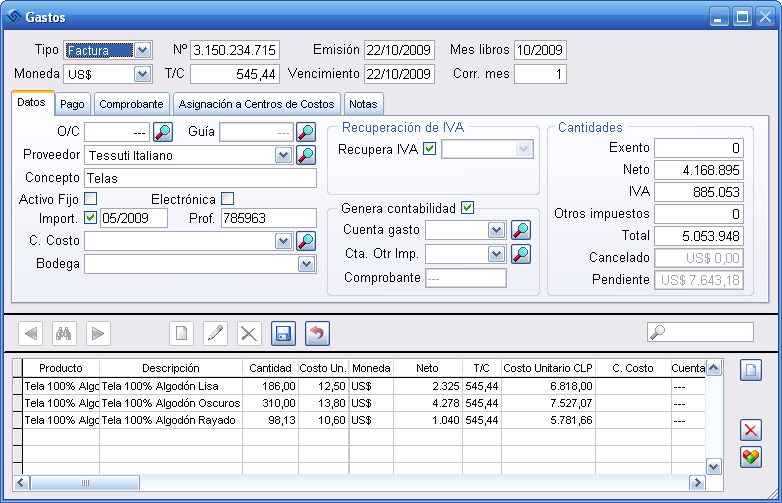This screenshot has height=503, width=782.
Task: Click the new blank document toolbar icon
Action: pos(182,334)
